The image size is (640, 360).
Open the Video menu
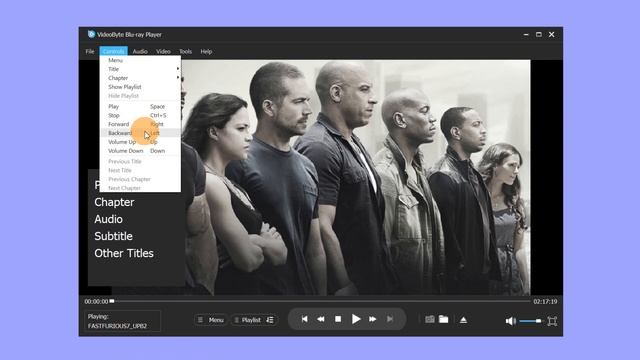tap(163, 51)
